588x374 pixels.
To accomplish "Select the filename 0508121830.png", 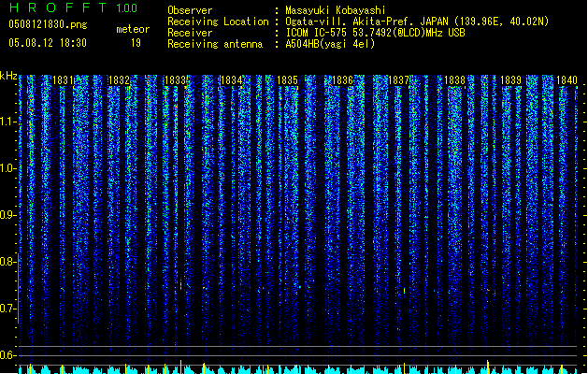I will pos(48,24).
